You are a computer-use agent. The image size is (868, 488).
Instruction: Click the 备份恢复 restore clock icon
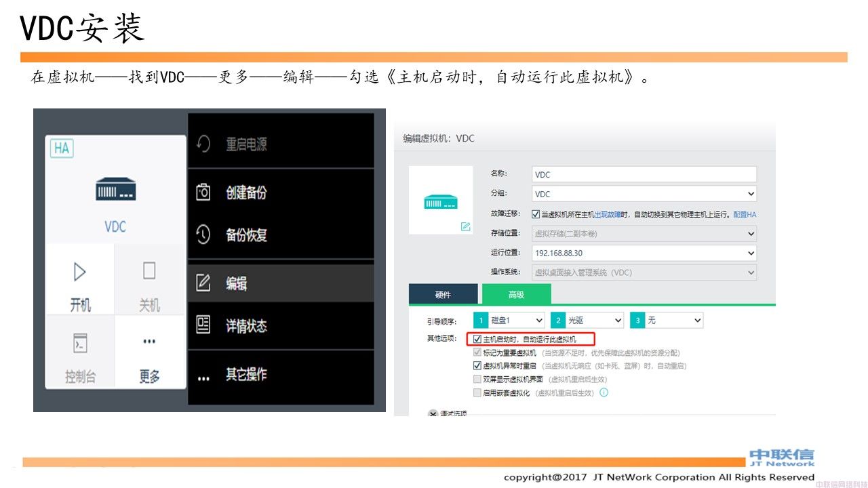(x=203, y=235)
